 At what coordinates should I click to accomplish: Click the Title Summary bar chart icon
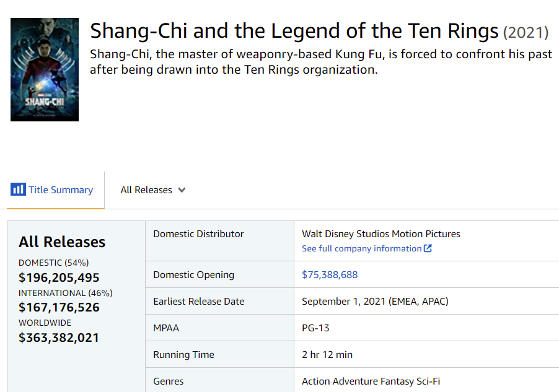tap(18, 189)
